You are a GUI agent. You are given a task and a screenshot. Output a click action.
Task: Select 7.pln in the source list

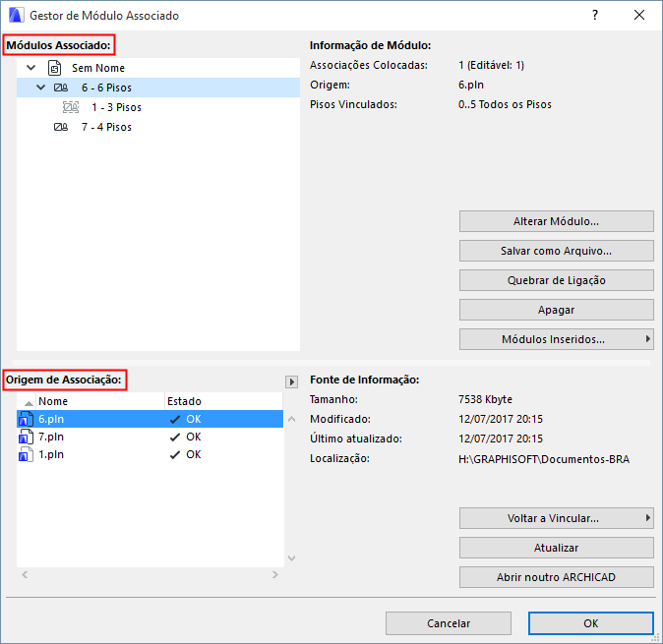[150, 437]
